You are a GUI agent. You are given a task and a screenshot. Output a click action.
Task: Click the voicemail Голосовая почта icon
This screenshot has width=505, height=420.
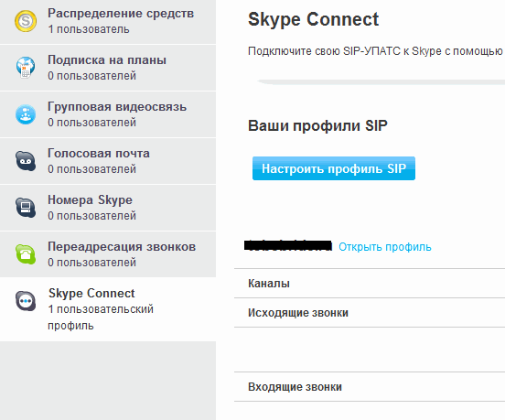26,161
